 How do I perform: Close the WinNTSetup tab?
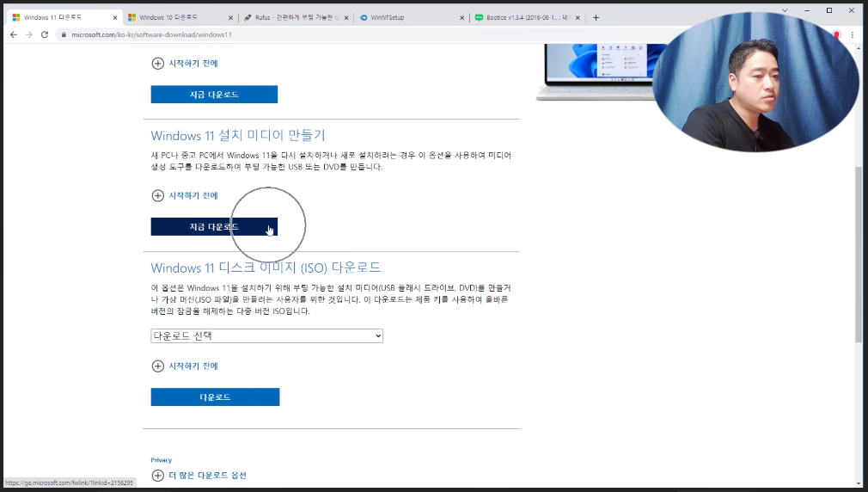point(462,18)
